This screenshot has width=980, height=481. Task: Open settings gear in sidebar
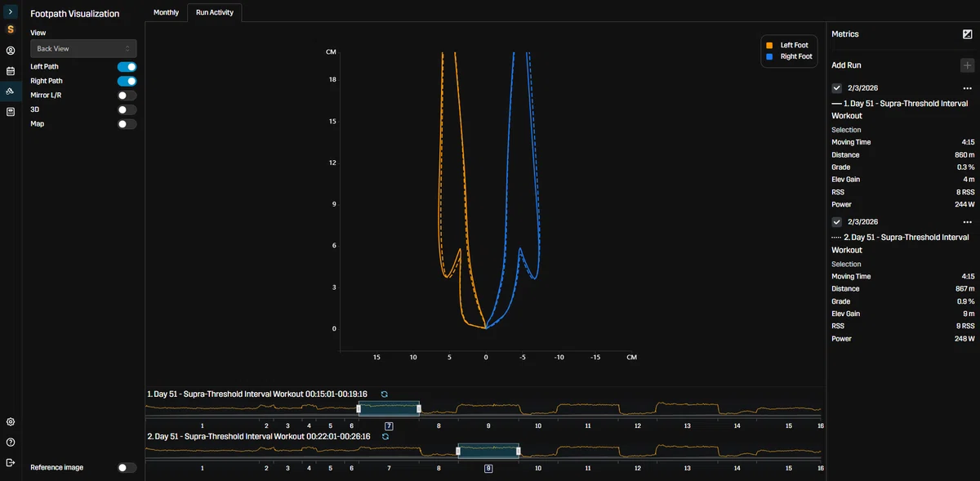(11, 422)
